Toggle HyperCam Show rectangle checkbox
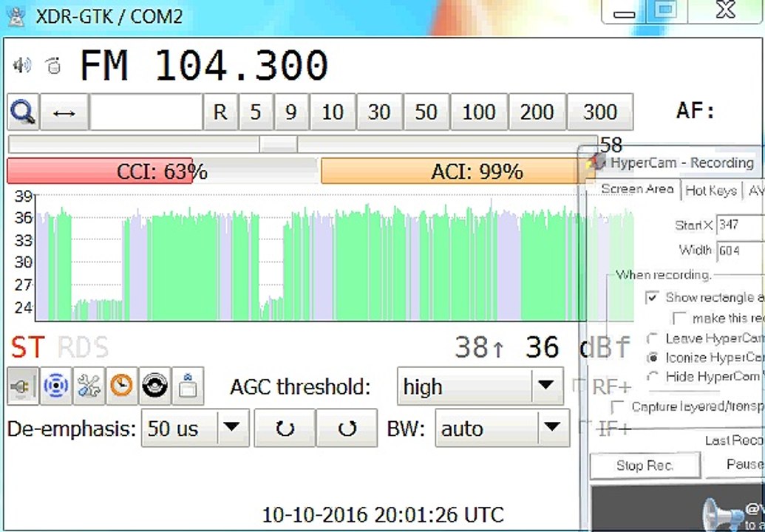 click(x=653, y=297)
